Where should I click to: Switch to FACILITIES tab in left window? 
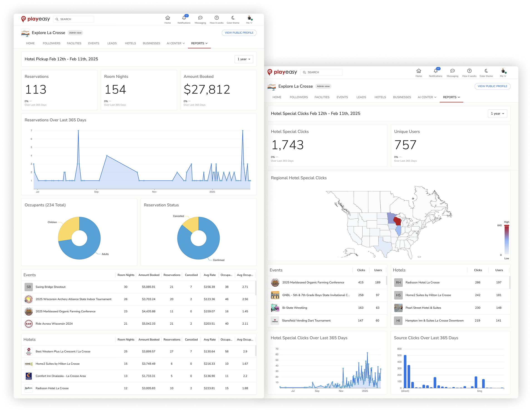coord(74,43)
